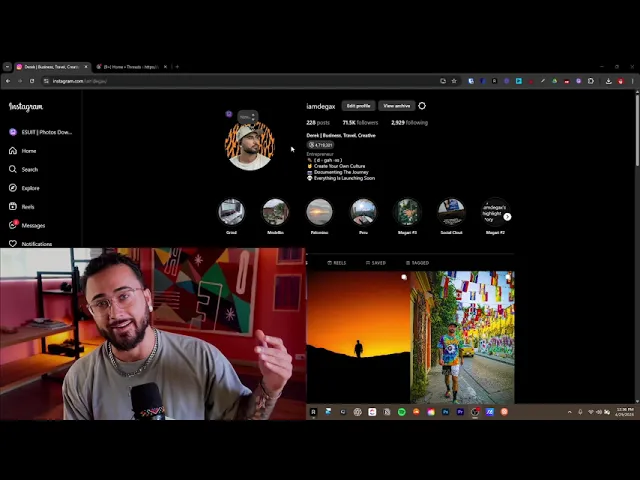Click the Edit profile button
Screen dimensions: 640x480
tap(358, 106)
